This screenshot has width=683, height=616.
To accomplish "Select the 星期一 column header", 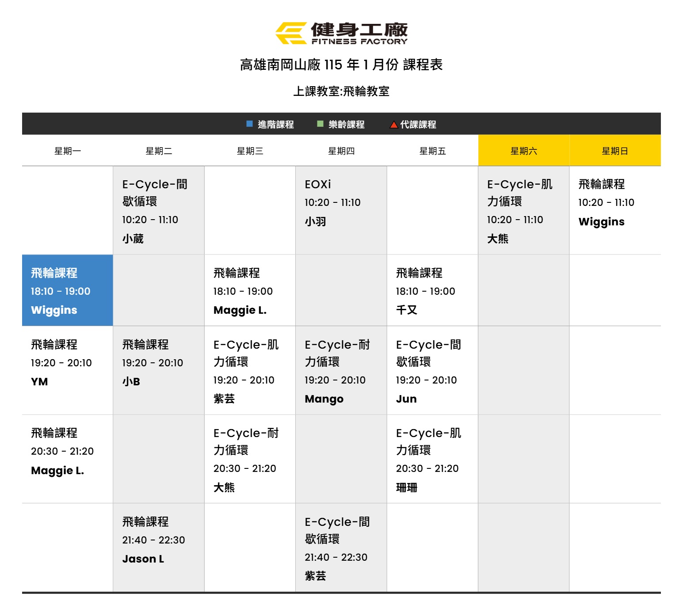I will pyautogui.click(x=68, y=151).
